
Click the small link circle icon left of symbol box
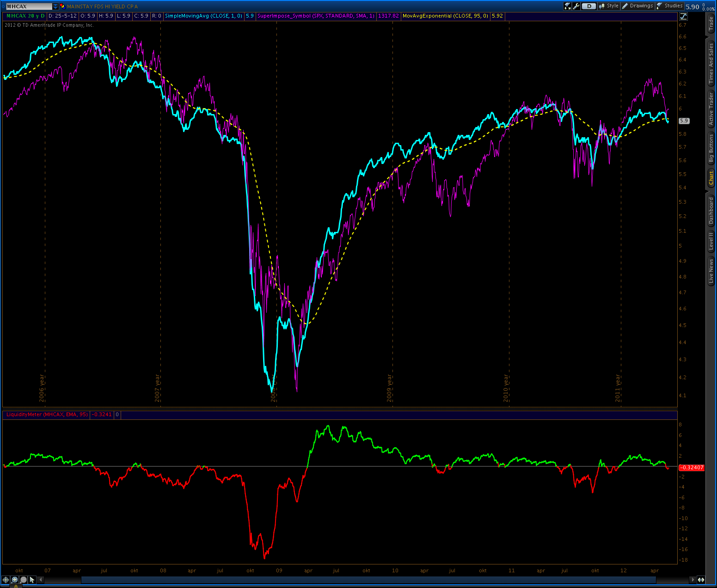pos(3,6)
